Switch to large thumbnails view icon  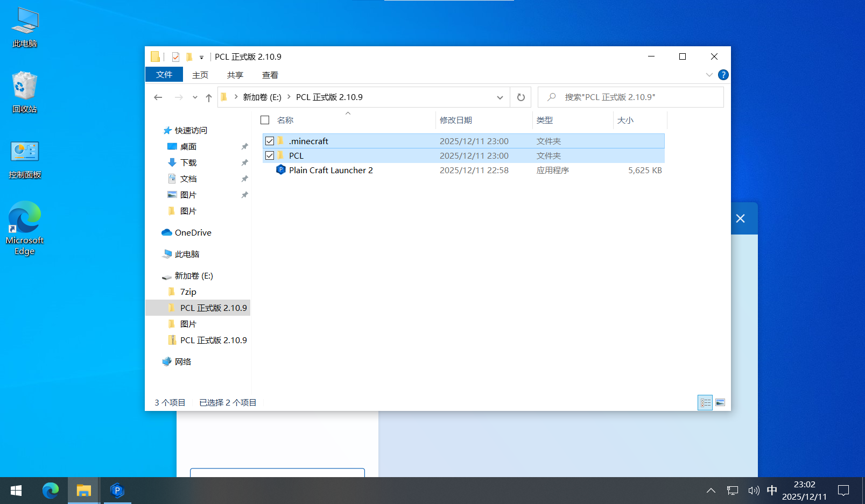click(x=720, y=402)
